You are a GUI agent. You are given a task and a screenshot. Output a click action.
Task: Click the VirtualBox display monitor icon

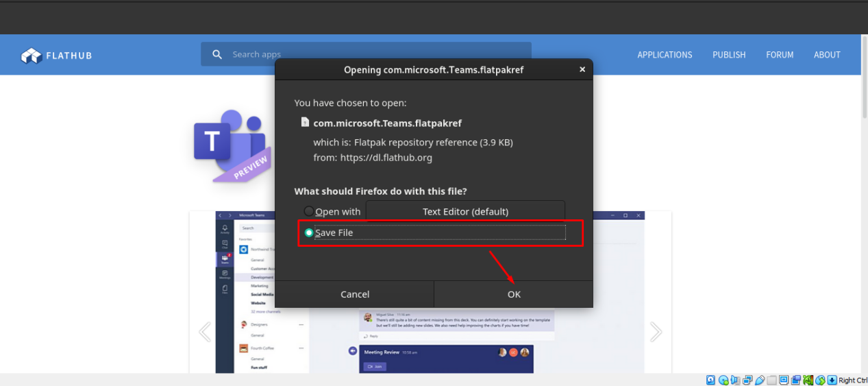[784, 380]
